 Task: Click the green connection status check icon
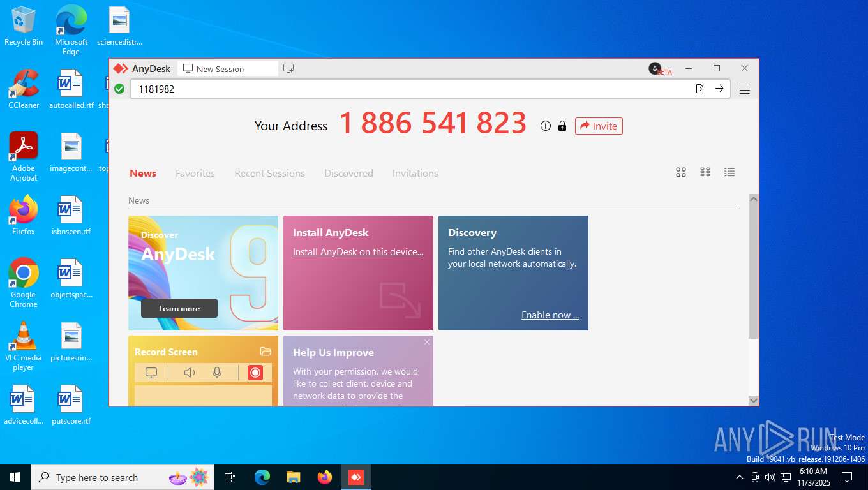coord(119,89)
